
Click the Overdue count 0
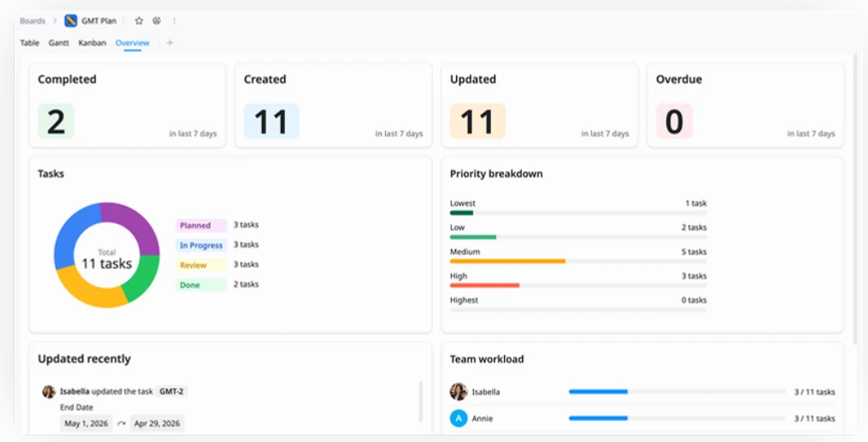674,121
